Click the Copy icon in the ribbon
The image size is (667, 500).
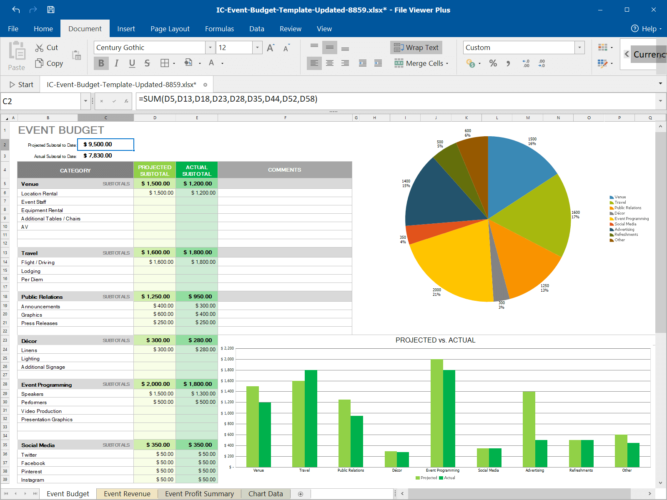38,63
